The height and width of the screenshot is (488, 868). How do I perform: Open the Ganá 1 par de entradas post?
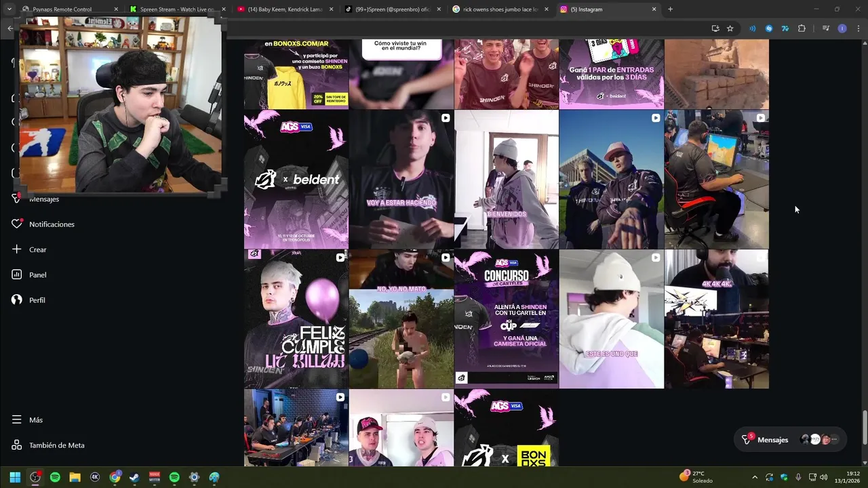tap(612, 74)
